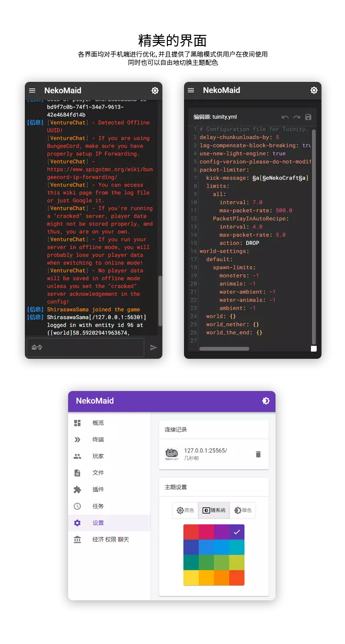This screenshot has width=345, height=644.
Task: Open spigotmc.org wiki link in console
Action: pyautogui.click(x=100, y=173)
